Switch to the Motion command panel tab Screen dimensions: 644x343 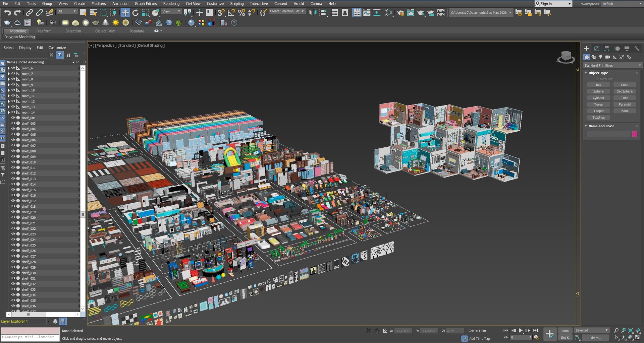(x=617, y=49)
